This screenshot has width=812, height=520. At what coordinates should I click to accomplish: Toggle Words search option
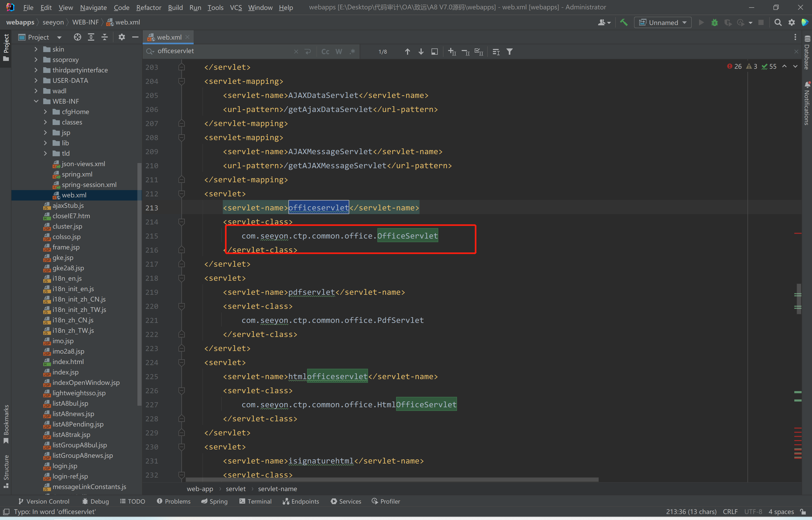(339, 52)
